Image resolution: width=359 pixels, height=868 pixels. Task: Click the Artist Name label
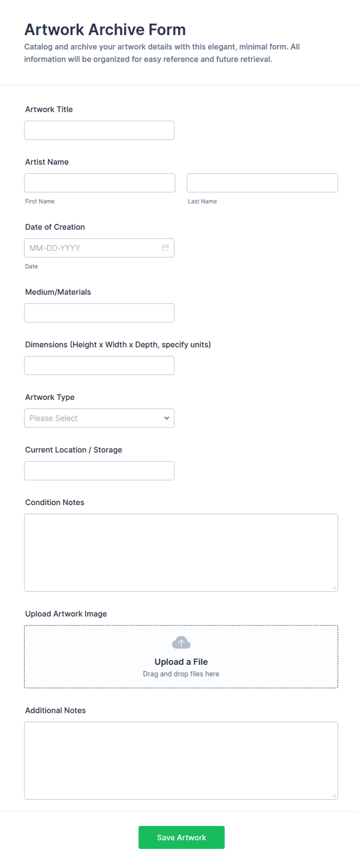47,162
